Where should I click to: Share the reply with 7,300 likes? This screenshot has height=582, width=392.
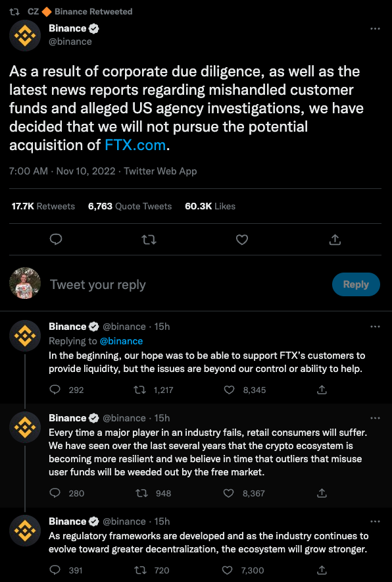pyautogui.click(x=322, y=569)
